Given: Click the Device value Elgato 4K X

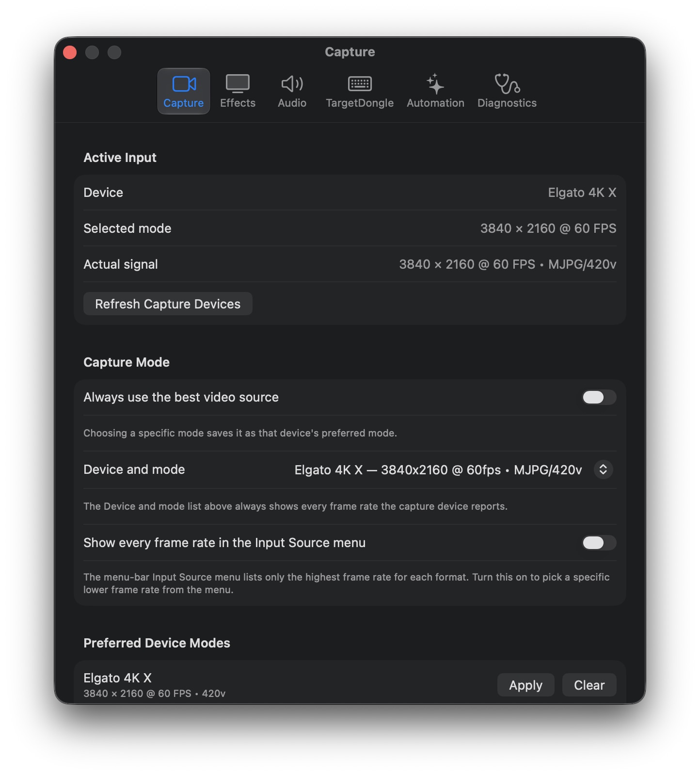Looking at the screenshot, I should point(582,193).
